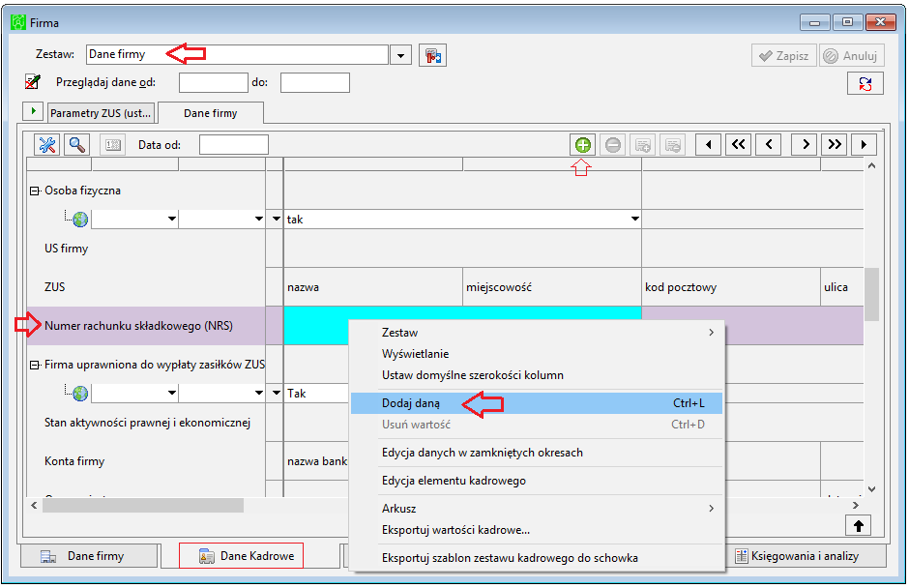Click the Dane firmy bottom button
The width and height of the screenshot is (909, 588).
(x=89, y=556)
